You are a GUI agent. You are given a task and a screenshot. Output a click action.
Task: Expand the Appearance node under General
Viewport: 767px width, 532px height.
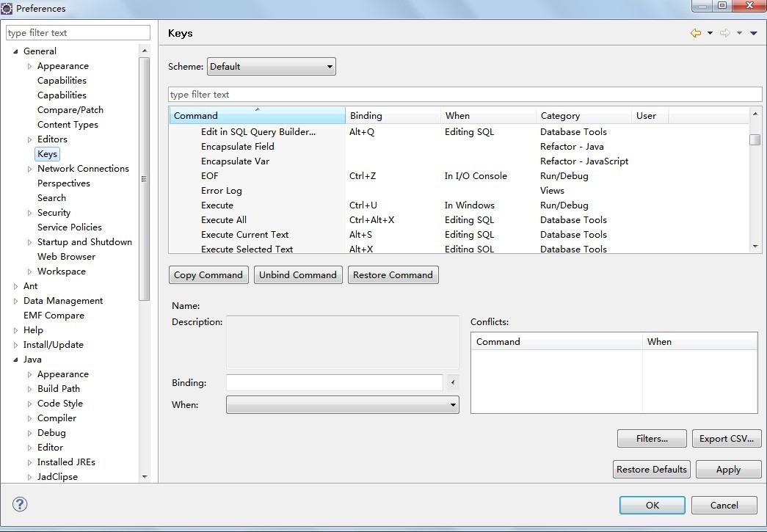click(x=30, y=66)
